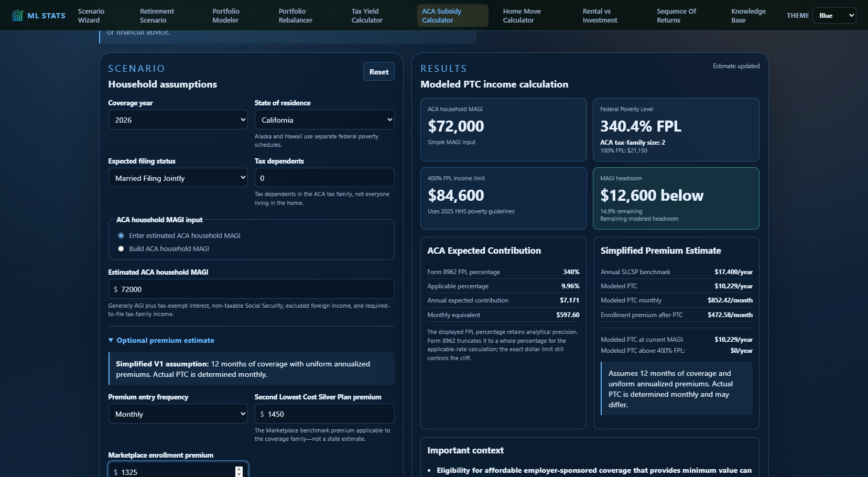Click the Annual SLCSP benchmark '$17,400/year' value
Image resolution: width=868 pixels, height=477 pixels.
pyautogui.click(x=733, y=272)
